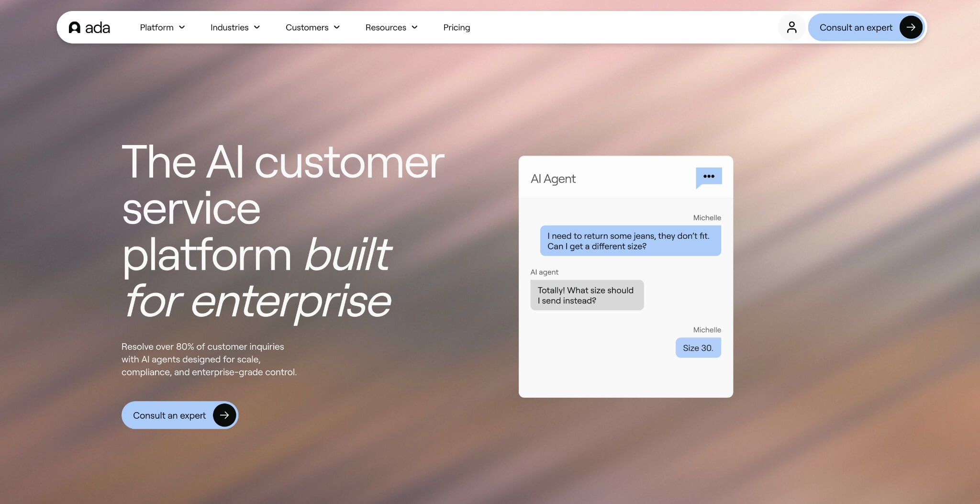Select the 'Size 30.' chat bubble
The width and height of the screenshot is (980, 504).
click(698, 348)
